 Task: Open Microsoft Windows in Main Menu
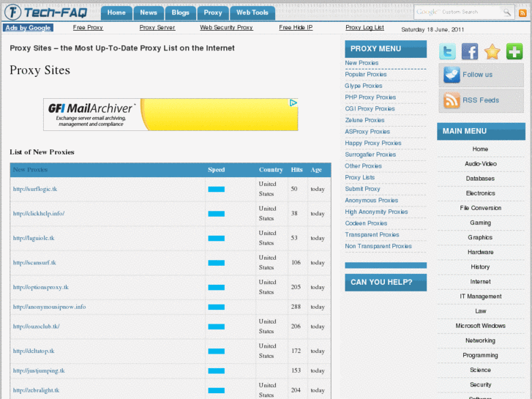coord(481,326)
